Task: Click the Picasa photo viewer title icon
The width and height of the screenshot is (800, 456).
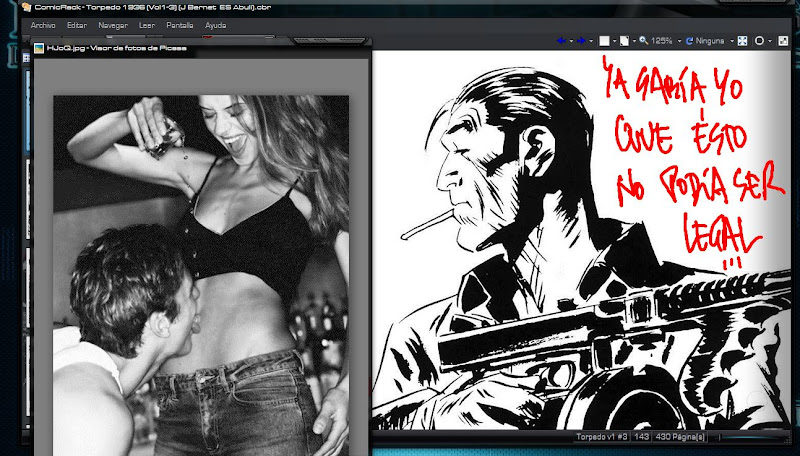Action: [39, 48]
